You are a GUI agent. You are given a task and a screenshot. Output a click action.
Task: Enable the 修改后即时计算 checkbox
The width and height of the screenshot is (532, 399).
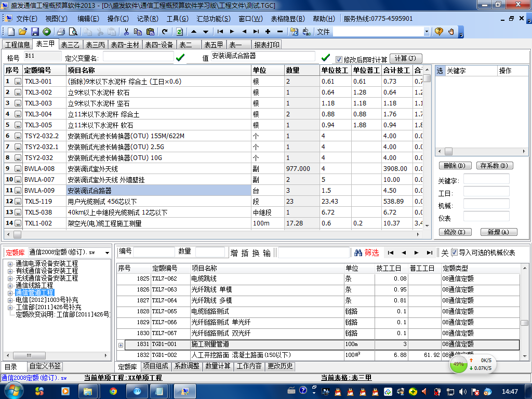click(x=338, y=58)
